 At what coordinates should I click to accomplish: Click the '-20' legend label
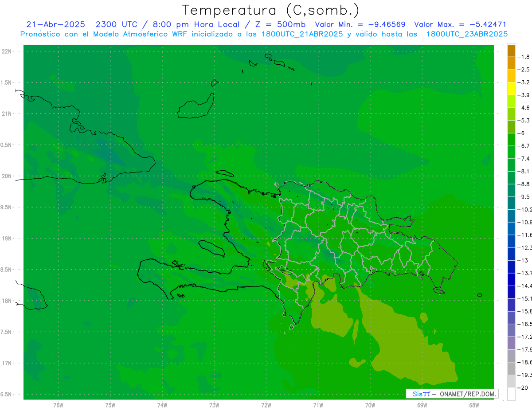[523, 388]
